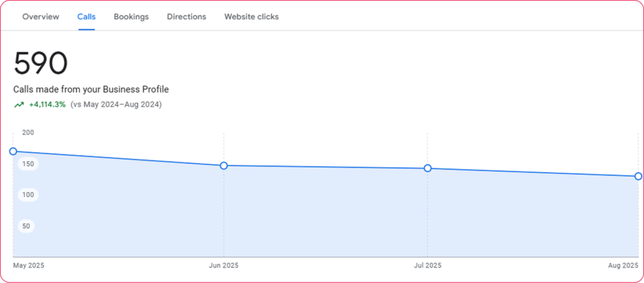The image size is (644, 283).
Task: Select the Calls tab
Action: pyautogui.click(x=86, y=17)
